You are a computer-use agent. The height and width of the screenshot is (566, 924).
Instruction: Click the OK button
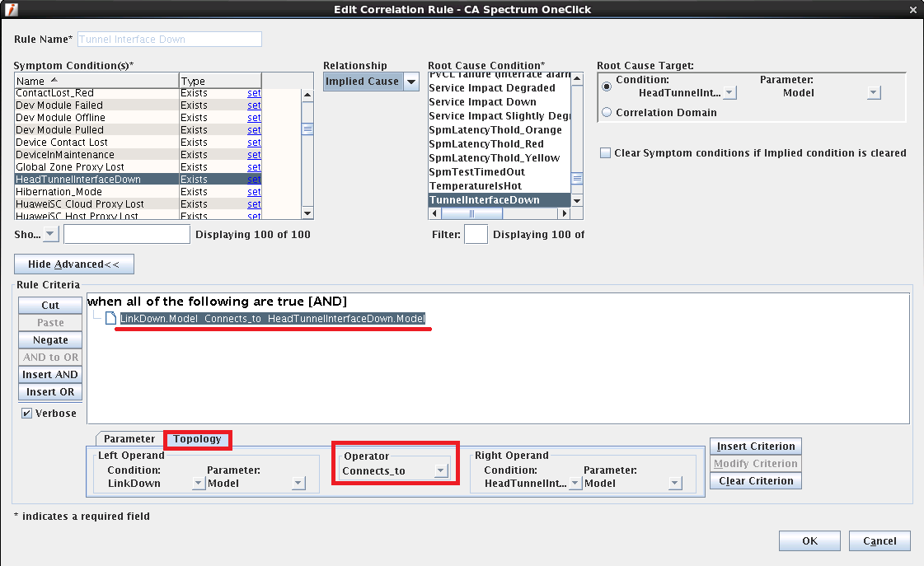tap(809, 540)
